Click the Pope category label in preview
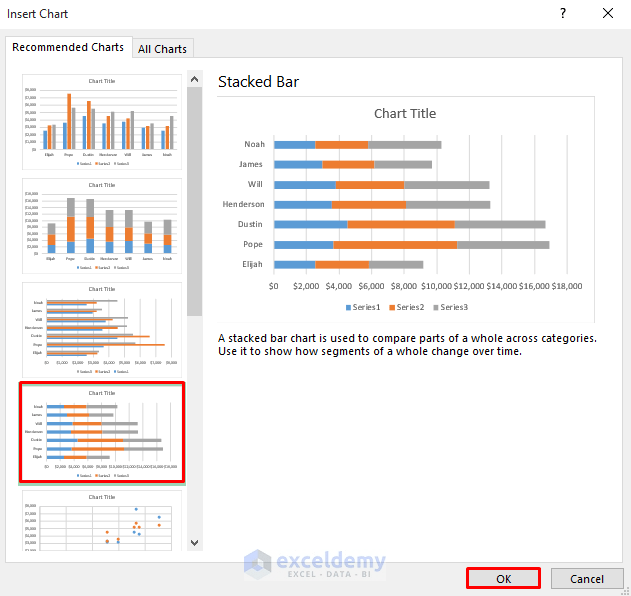631x596 pixels. pos(253,244)
